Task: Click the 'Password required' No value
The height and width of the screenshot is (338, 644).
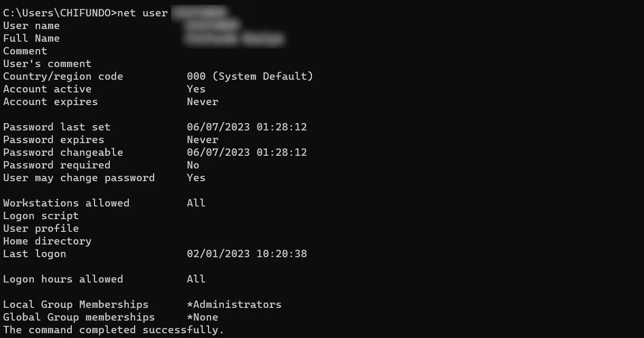Action: click(193, 165)
